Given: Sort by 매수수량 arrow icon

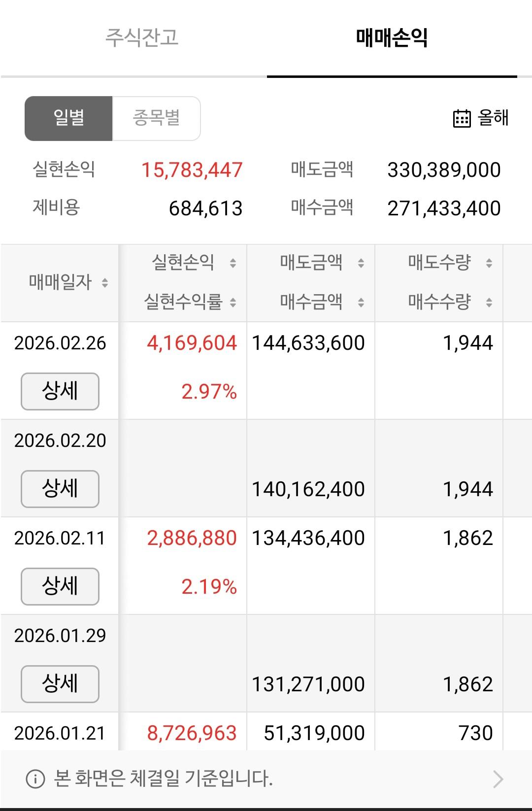Looking at the screenshot, I should (489, 302).
